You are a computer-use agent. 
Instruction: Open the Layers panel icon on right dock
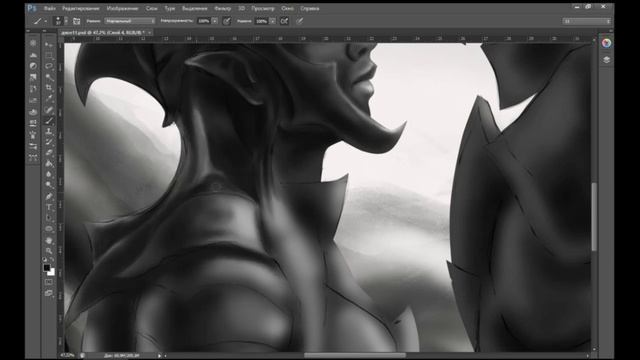pos(606,60)
